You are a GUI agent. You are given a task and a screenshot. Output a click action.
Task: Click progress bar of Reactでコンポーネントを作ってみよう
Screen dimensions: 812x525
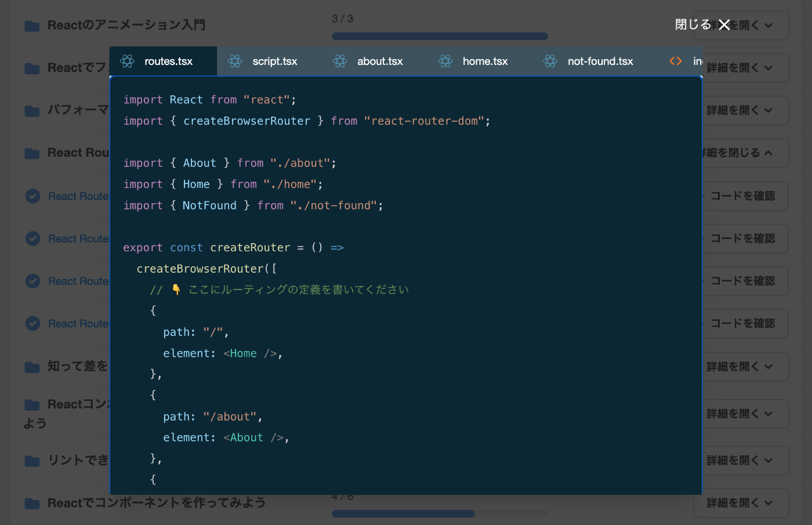440,513
